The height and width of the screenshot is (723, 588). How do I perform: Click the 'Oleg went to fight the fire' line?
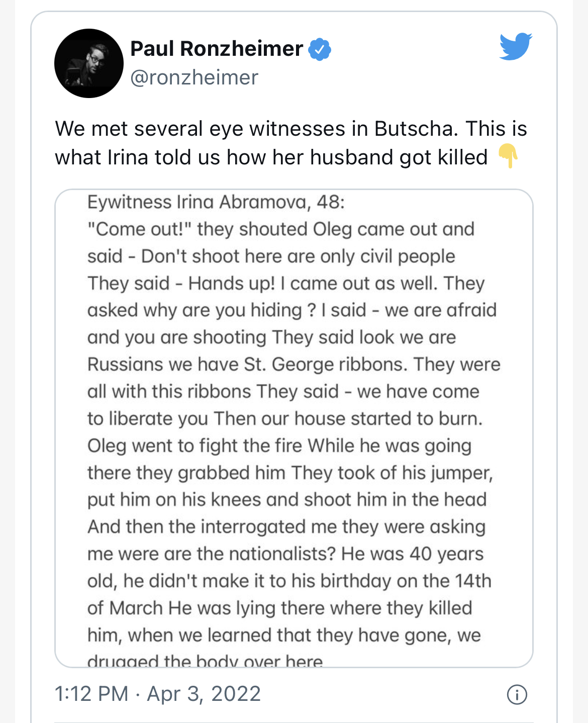point(279,445)
